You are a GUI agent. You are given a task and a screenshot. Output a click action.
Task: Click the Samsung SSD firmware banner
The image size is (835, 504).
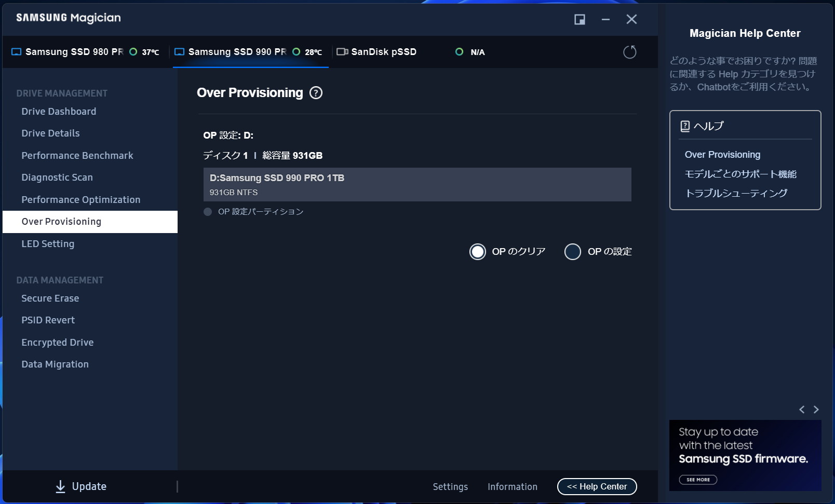click(x=745, y=455)
